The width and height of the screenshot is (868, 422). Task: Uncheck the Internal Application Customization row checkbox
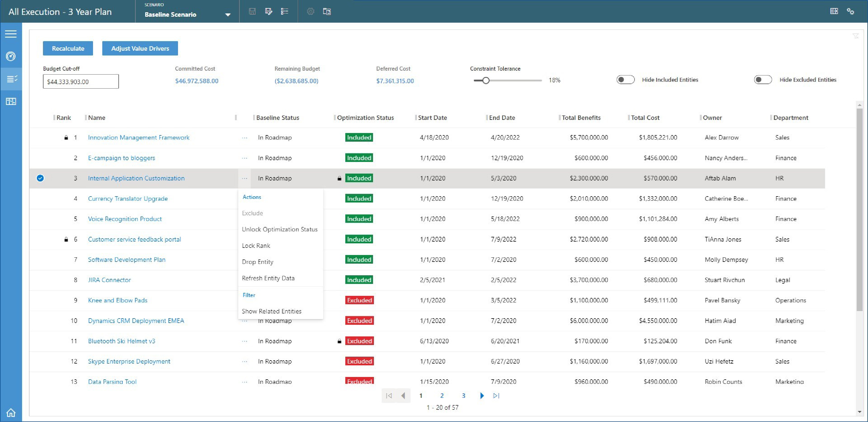point(40,178)
